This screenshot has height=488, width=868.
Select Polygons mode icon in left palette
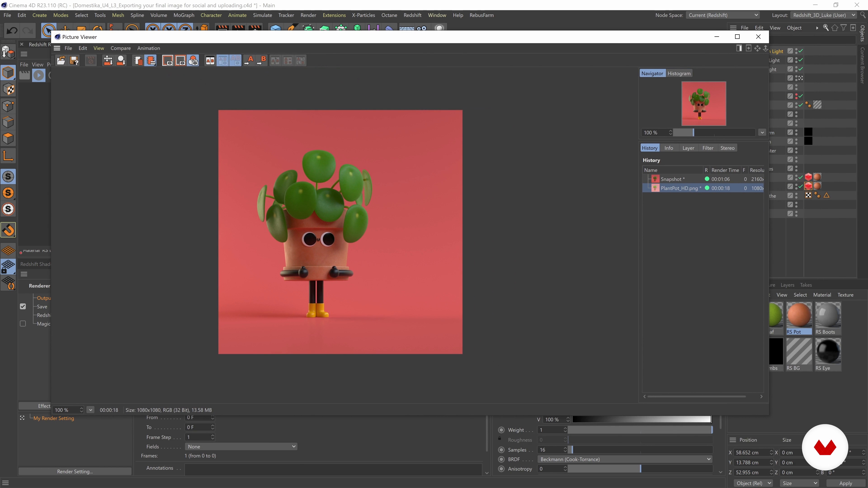point(8,138)
